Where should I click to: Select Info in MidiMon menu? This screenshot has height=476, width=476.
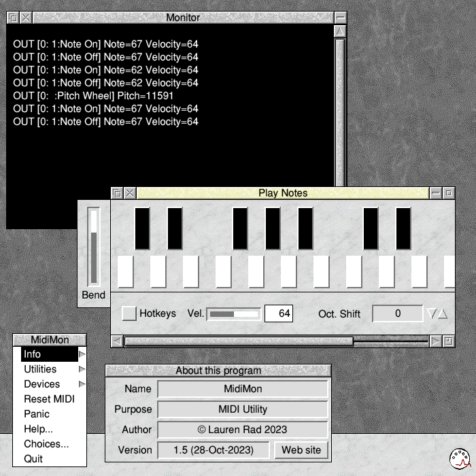pyautogui.click(x=50, y=354)
